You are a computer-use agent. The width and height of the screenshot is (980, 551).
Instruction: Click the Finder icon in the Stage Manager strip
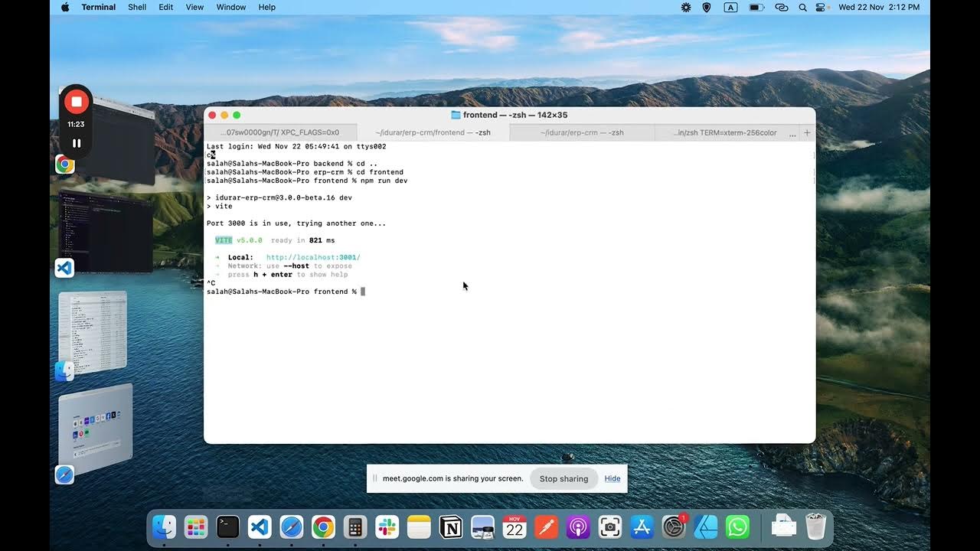pyautogui.click(x=65, y=371)
